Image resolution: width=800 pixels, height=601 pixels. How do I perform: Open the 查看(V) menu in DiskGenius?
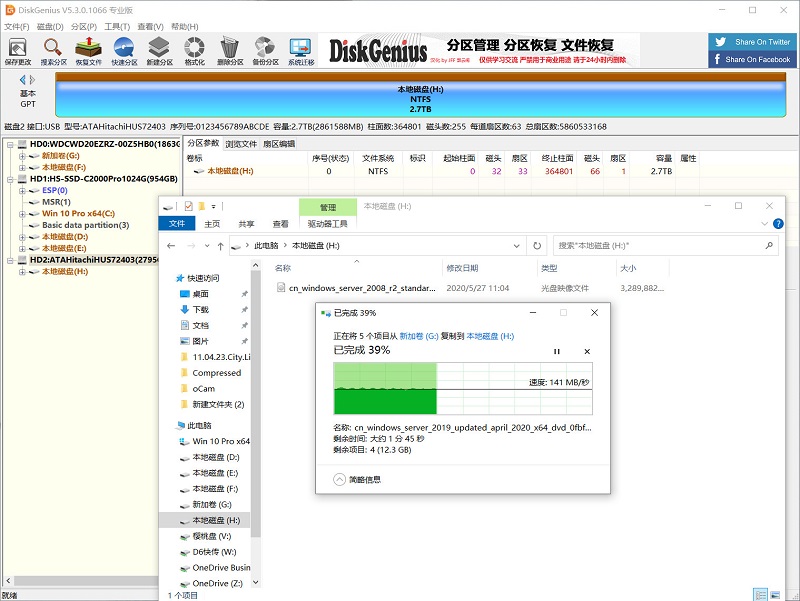(x=150, y=27)
